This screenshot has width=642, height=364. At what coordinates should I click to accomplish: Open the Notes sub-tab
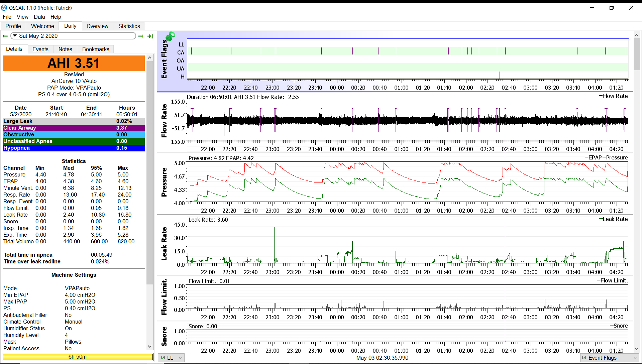65,49
